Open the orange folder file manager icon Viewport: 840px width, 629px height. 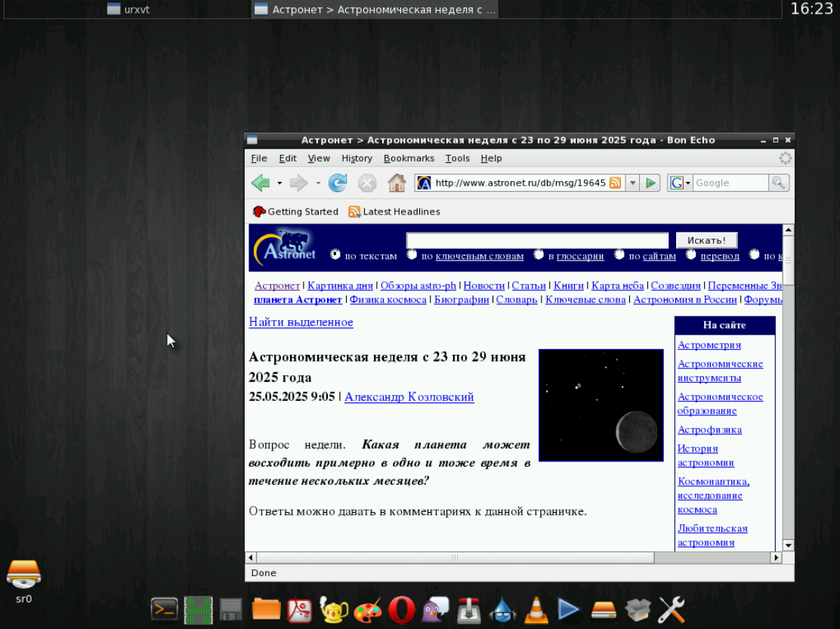[266, 609]
